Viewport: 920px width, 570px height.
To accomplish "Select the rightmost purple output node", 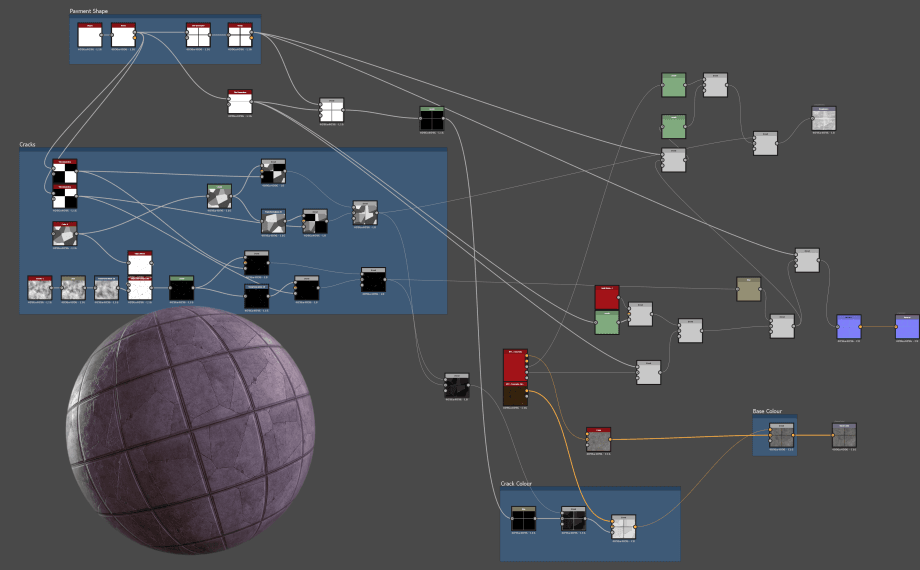I will (907, 327).
